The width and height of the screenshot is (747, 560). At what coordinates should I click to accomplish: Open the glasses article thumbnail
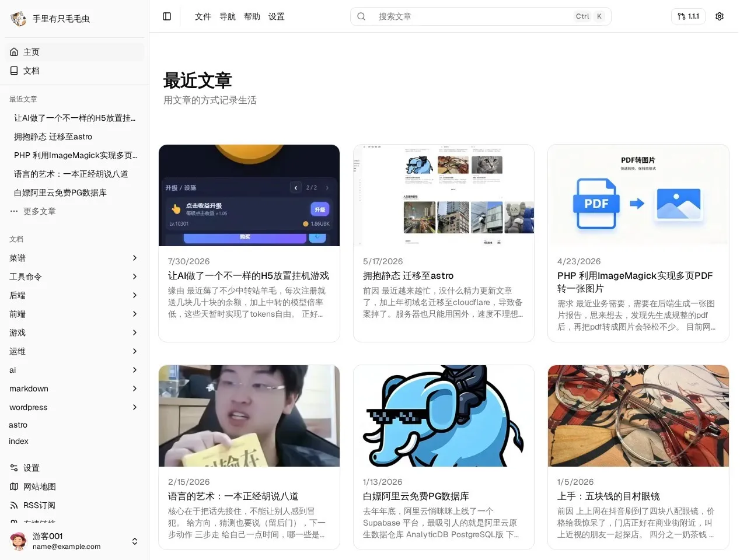point(638,416)
